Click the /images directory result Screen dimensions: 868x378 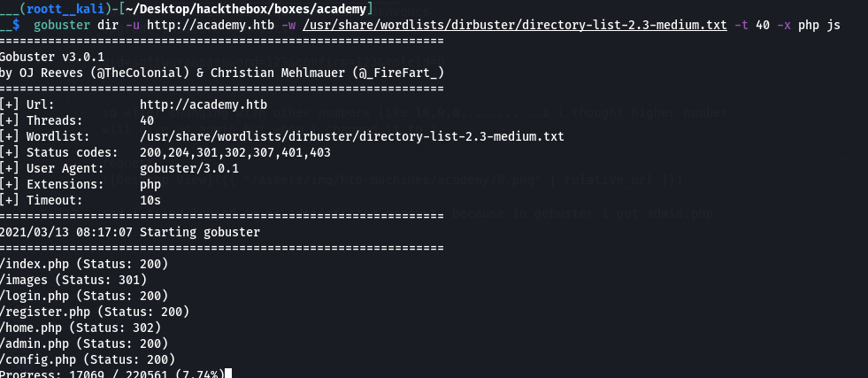pyautogui.click(x=73, y=280)
